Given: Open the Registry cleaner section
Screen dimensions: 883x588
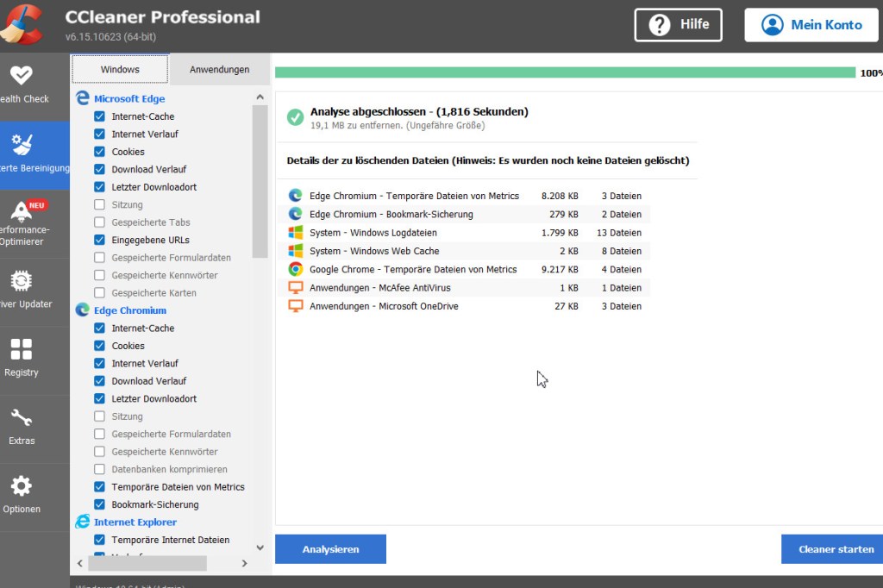Looking at the screenshot, I should [22, 359].
